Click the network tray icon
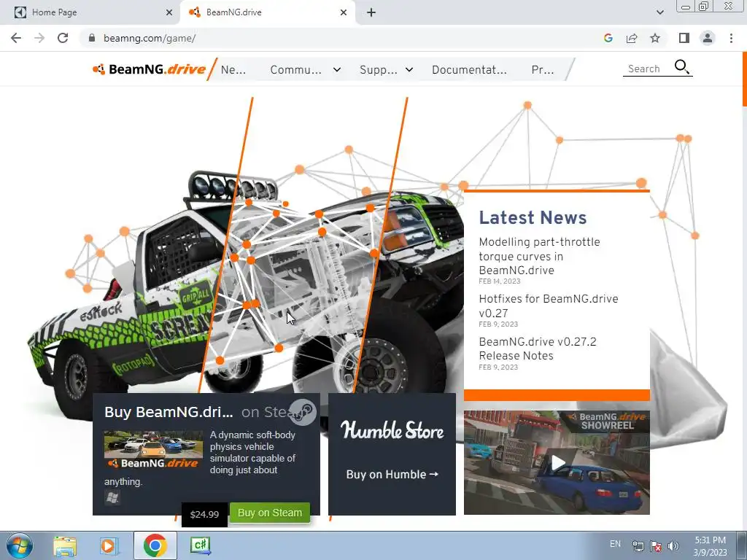747x560 pixels. tap(638, 546)
